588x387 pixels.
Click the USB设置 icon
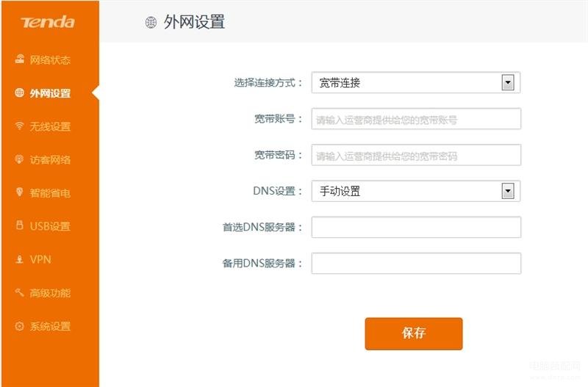[20, 225]
